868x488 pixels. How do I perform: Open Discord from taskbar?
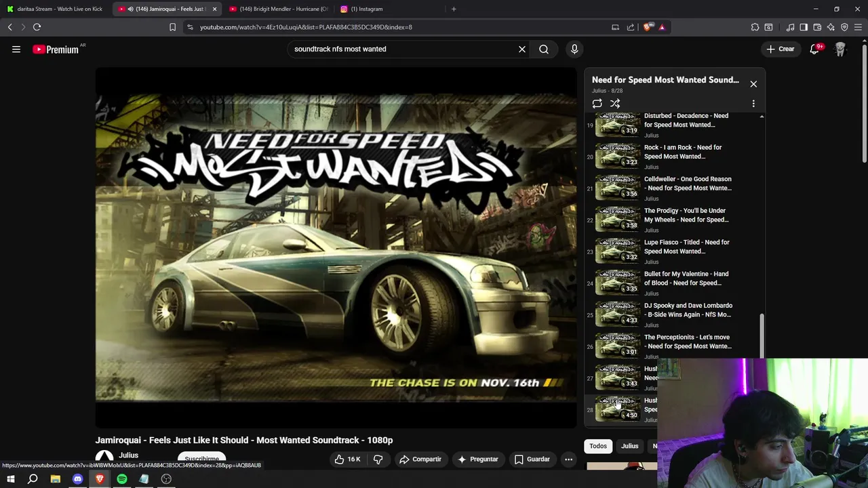click(77, 479)
